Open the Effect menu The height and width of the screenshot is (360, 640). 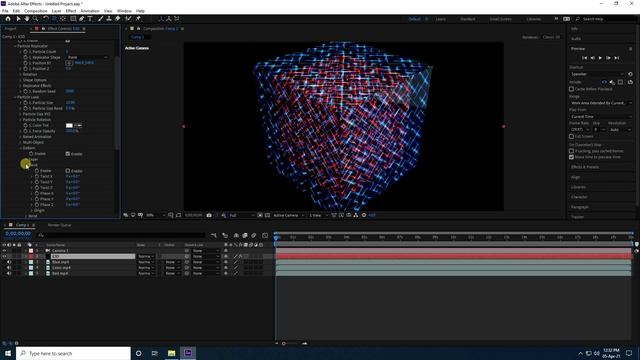[71, 11]
